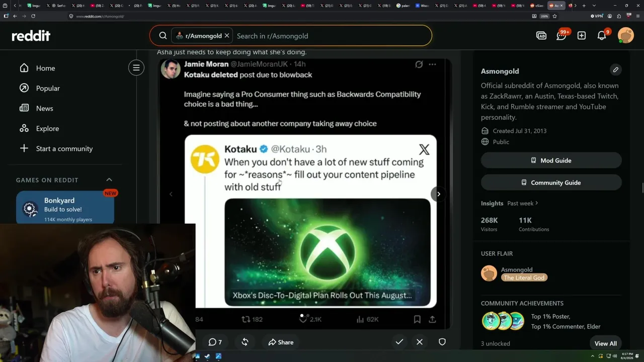The height and width of the screenshot is (362, 644).
Task: Click Kotaku's blue verified badge
Action: click(x=264, y=149)
